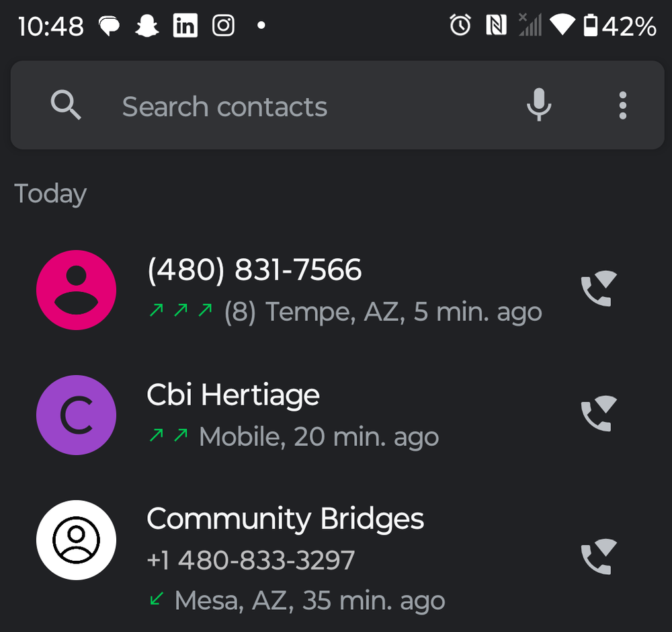672x632 pixels.
Task: Select the Cbi Hertiage call entry
Action: pyautogui.click(x=233, y=395)
